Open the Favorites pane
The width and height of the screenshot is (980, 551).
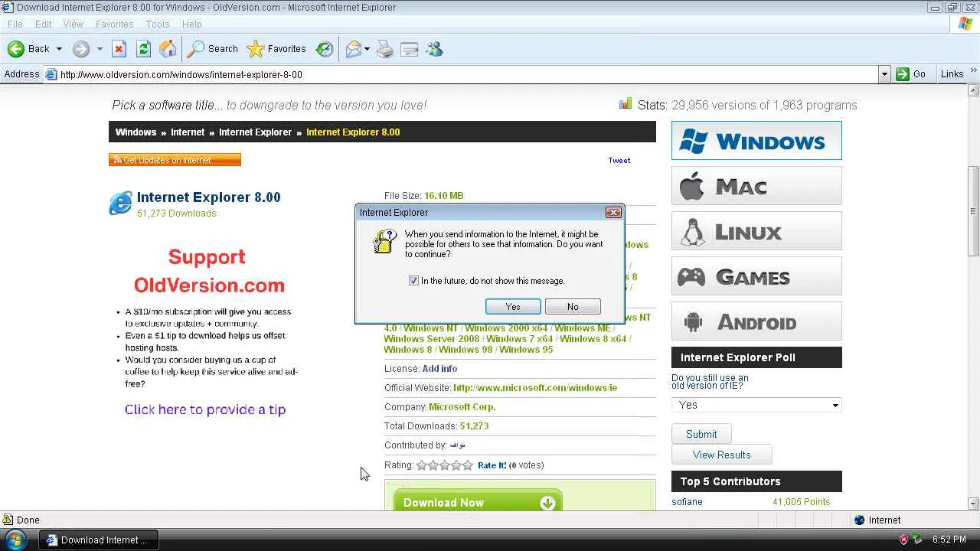coord(276,49)
